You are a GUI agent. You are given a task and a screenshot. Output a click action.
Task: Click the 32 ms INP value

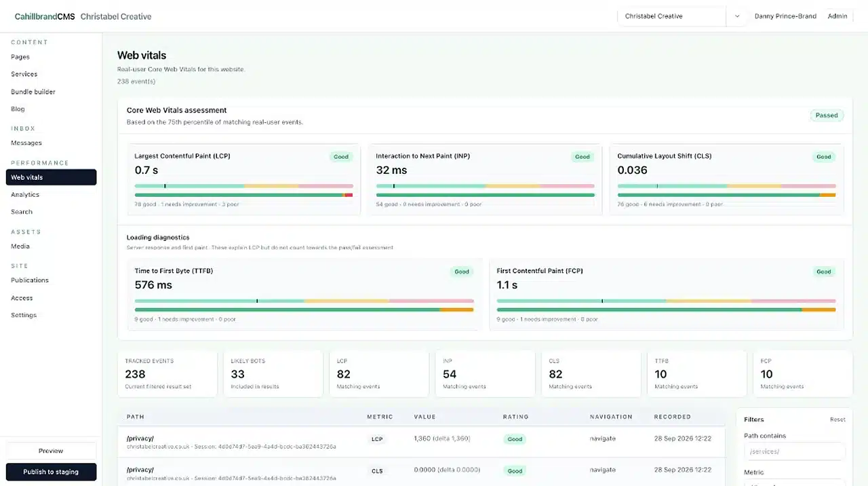[x=392, y=170]
